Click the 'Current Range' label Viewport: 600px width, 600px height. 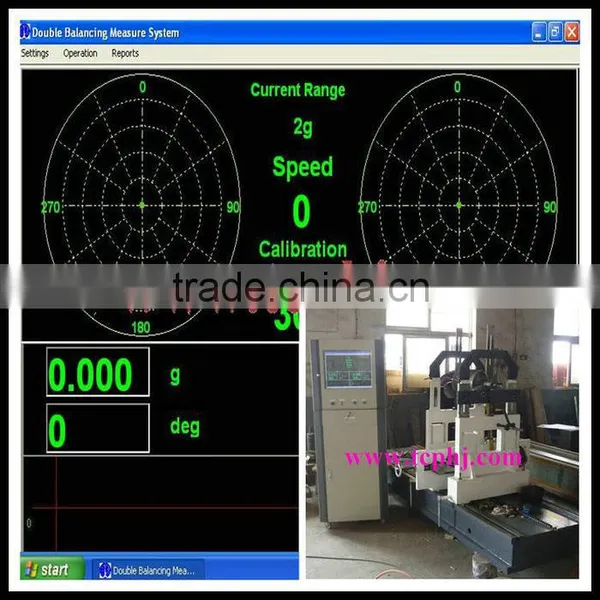(x=298, y=91)
